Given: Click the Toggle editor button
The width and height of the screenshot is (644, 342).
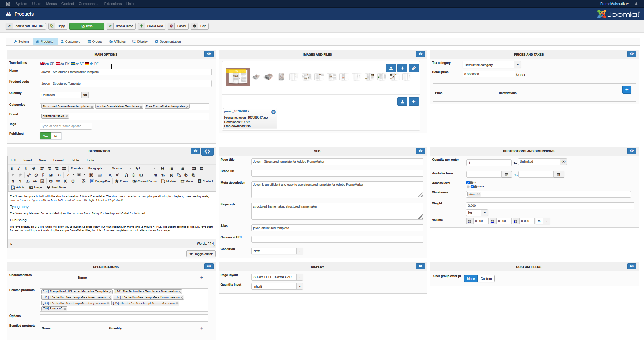Looking at the screenshot, I should (201, 254).
